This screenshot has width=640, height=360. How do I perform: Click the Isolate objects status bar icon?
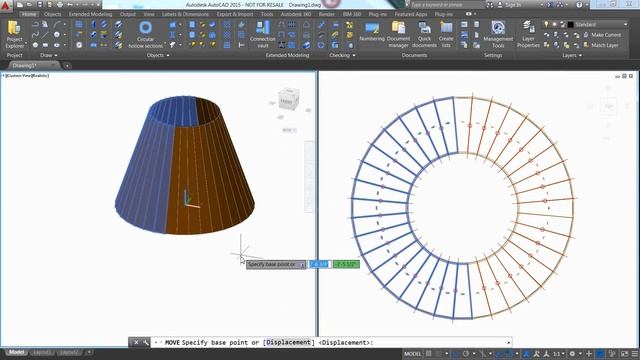tap(612, 353)
